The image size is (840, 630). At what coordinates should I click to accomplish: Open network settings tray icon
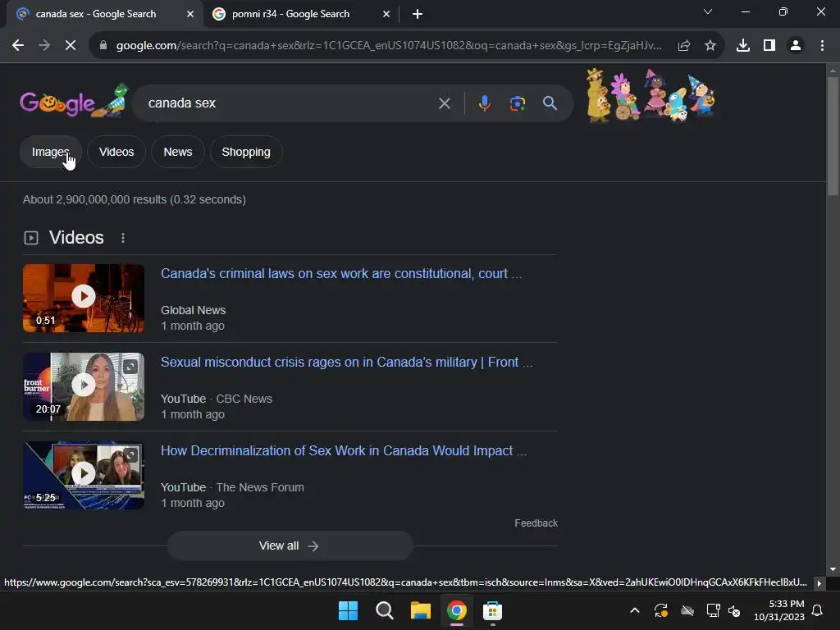(x=713, y=610)
